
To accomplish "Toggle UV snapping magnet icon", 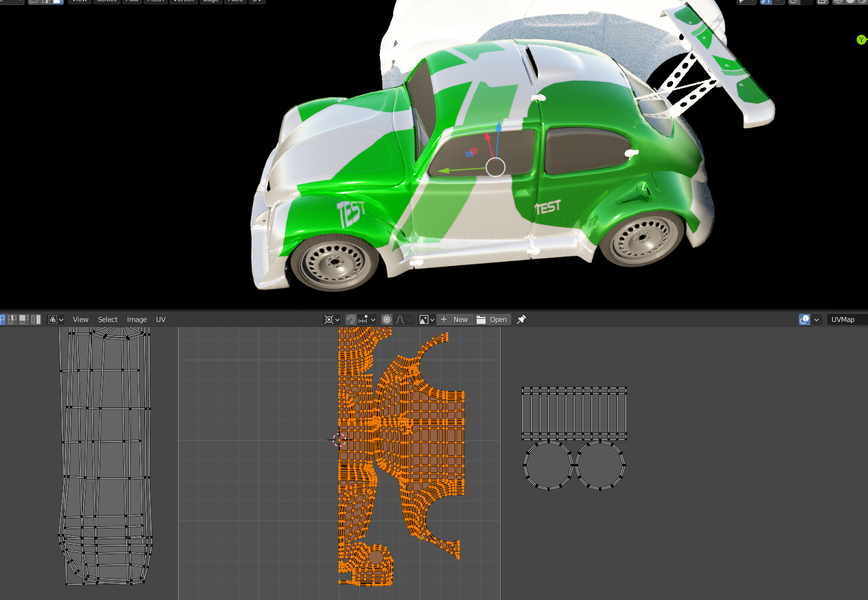I will click(x=351, y=319).
